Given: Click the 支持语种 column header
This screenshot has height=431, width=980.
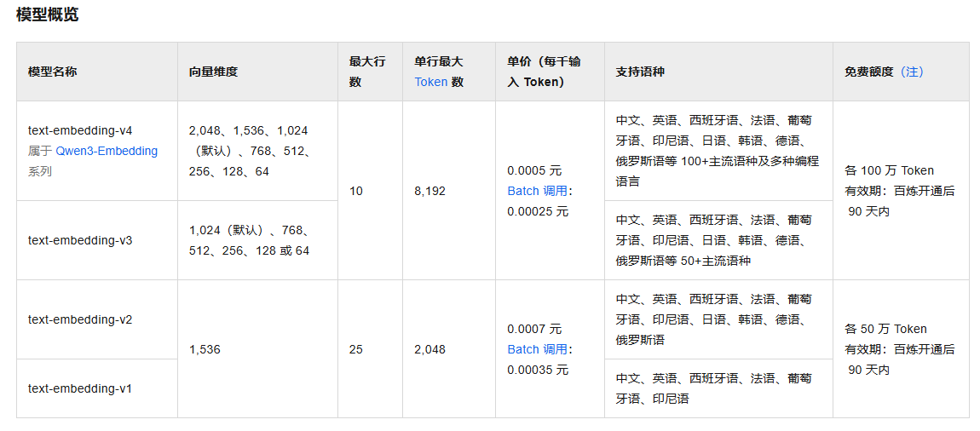Looking at the screenshot, I should click(x=640, y=72).
